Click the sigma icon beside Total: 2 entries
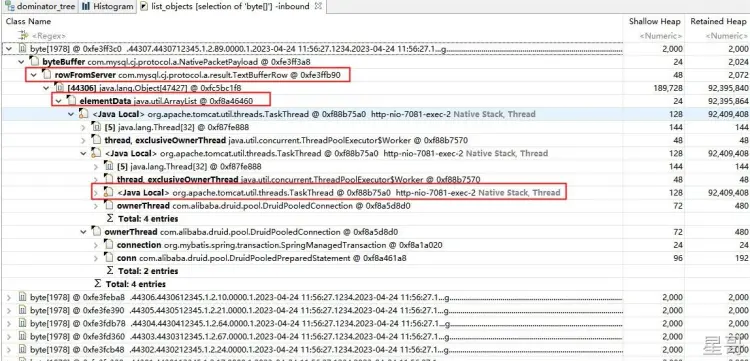The height and width of the screenshot is (361, 750). [110, 271]
